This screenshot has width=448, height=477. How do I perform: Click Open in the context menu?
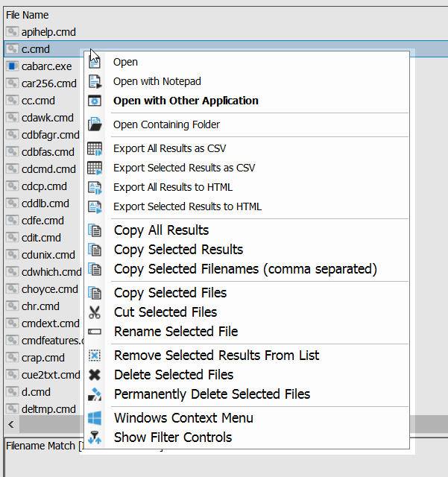(125, 62)
